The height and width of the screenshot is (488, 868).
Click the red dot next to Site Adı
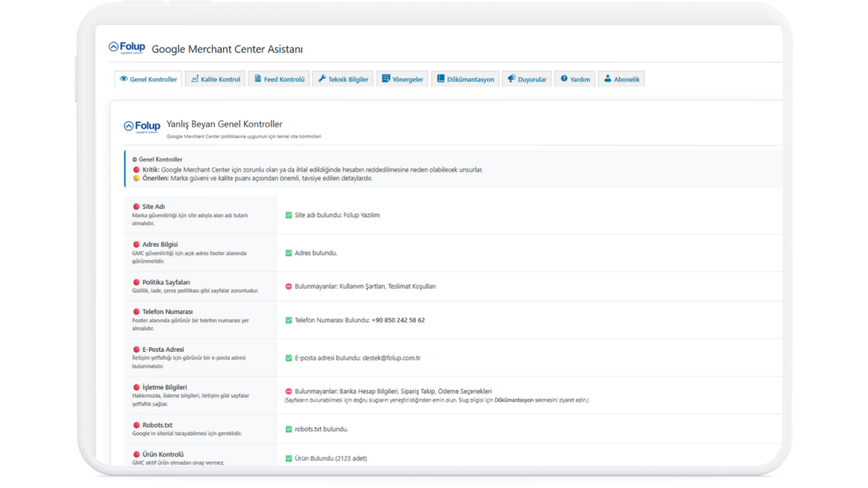[x=136, y=207]
